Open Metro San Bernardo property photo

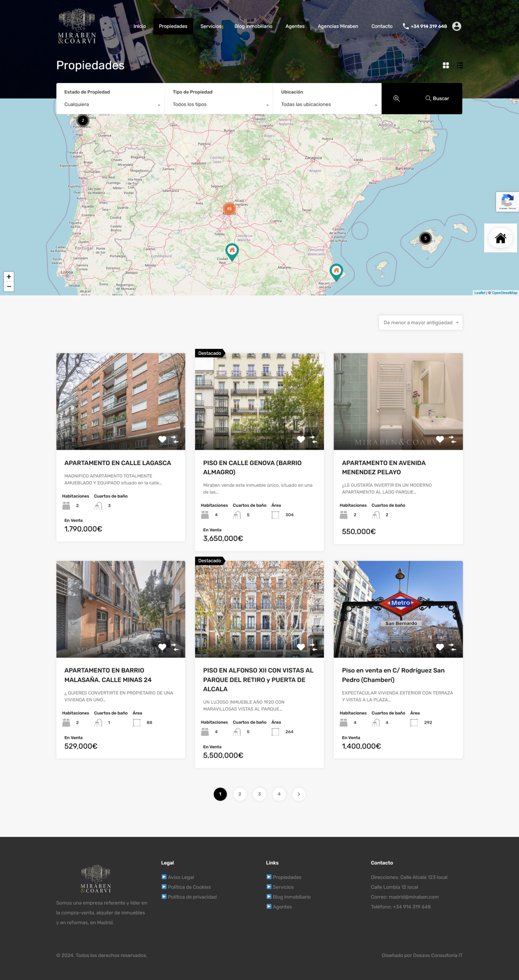pos(398,609)
